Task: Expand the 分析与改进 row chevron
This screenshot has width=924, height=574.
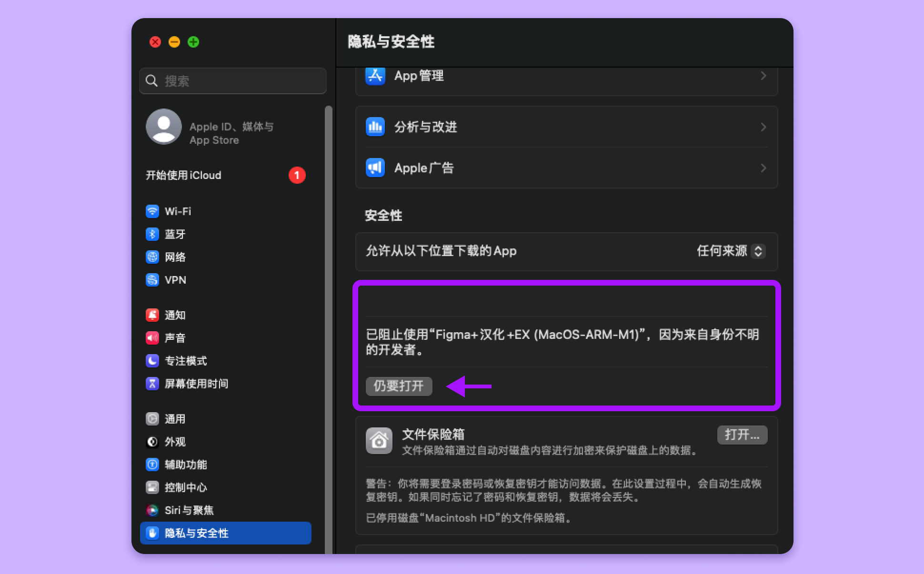Action: [763, 127]
